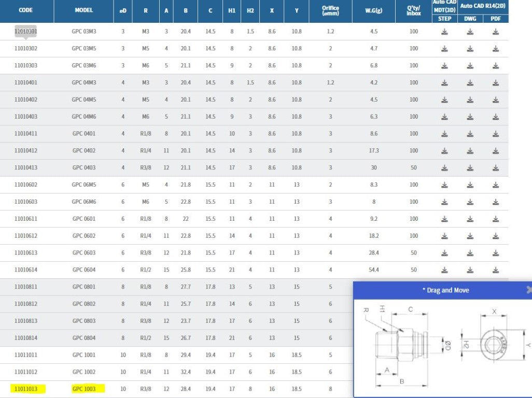532x398 pixels.
Task: Download PDF for GPC 03M6
Action: click(x=496, y=66)
